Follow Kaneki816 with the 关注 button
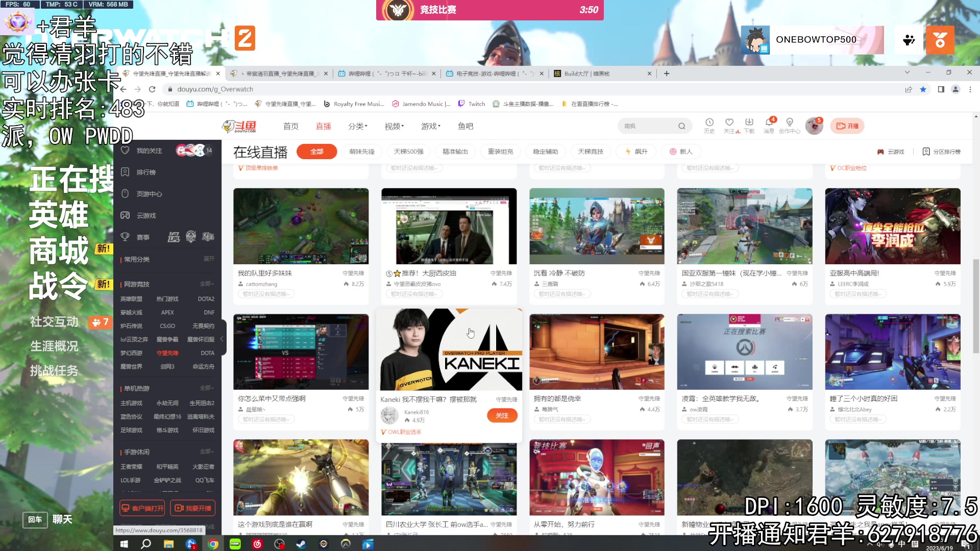Viewport: 980px width, 551px height. pyautogui.click(x=502, y=415)
